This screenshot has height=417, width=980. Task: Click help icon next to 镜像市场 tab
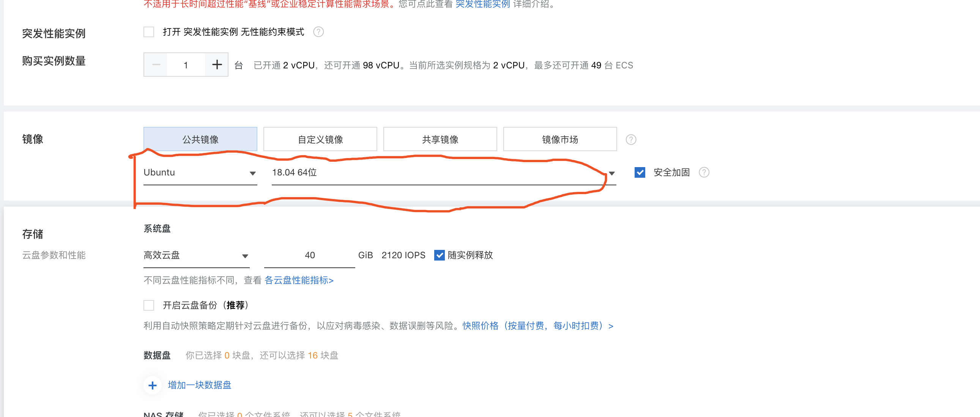pyautogui.click(x=631, y=140)
